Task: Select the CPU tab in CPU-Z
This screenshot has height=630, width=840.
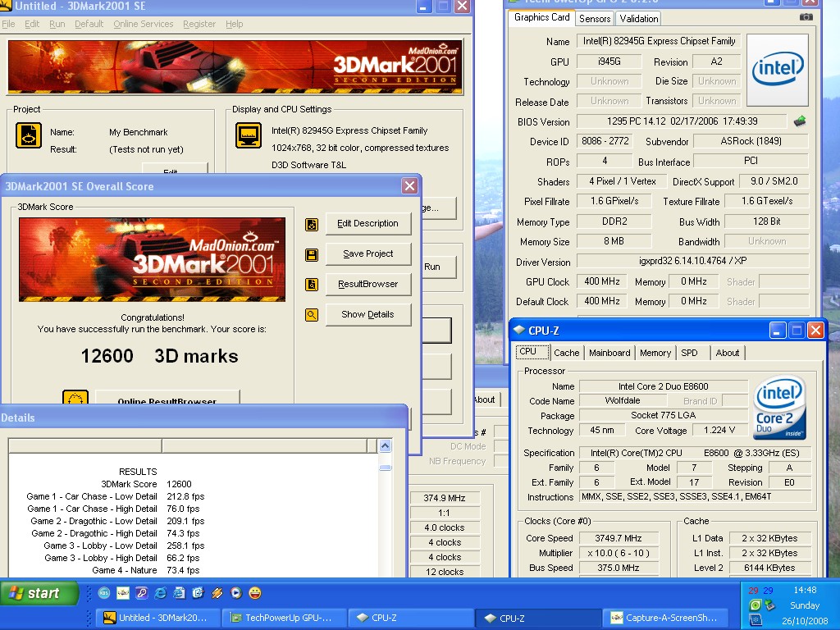Action: 532,351
